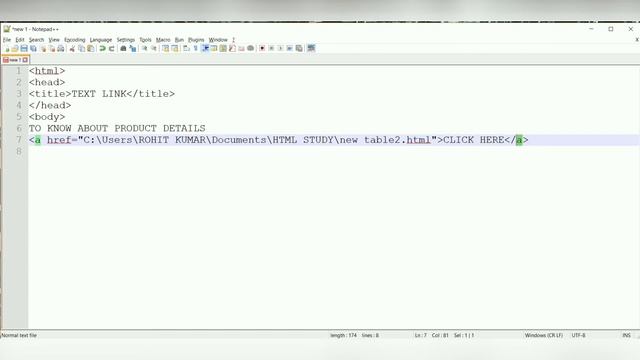Open the Search menu
640x360 pixels.
[36, 40]
